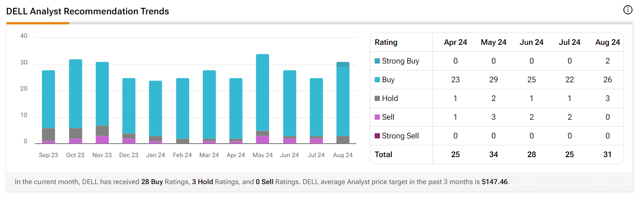Click the 'Sell' row label in table
The width and height of the screenshot is (644, 205).
388,117
